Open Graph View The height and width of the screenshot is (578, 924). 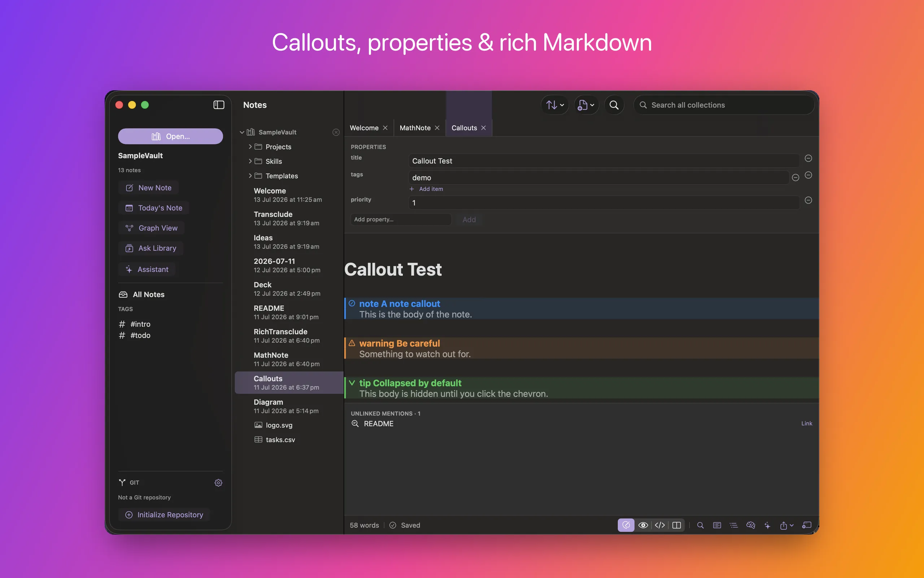(151, 228)
